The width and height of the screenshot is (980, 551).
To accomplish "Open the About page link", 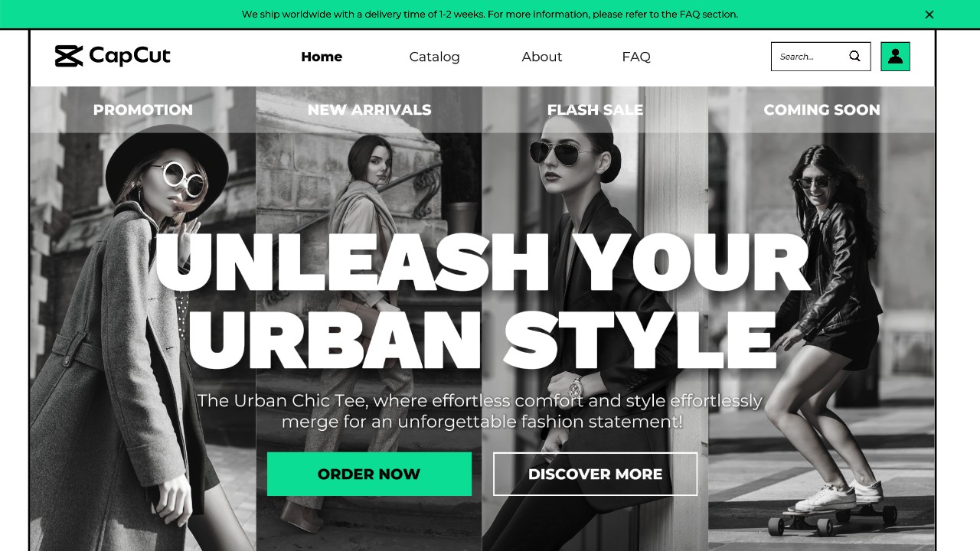I will [x=542, y=57].
